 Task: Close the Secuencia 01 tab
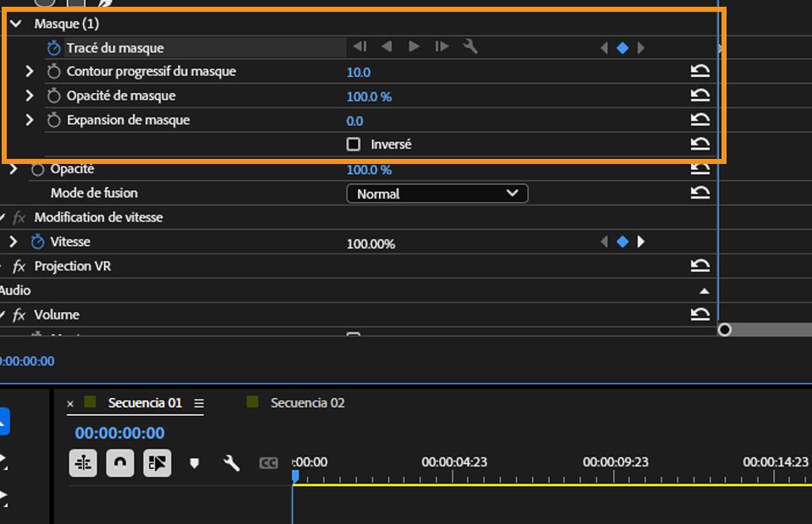click(70, 403)
